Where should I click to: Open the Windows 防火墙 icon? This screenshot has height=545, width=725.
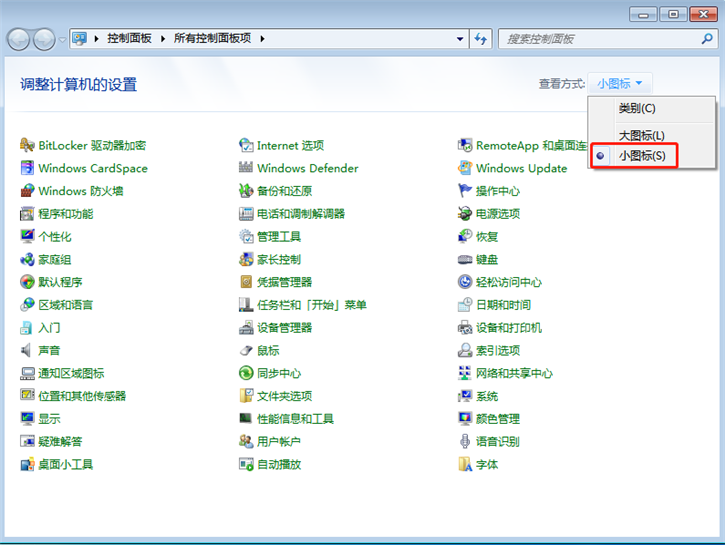pos(28,191)
